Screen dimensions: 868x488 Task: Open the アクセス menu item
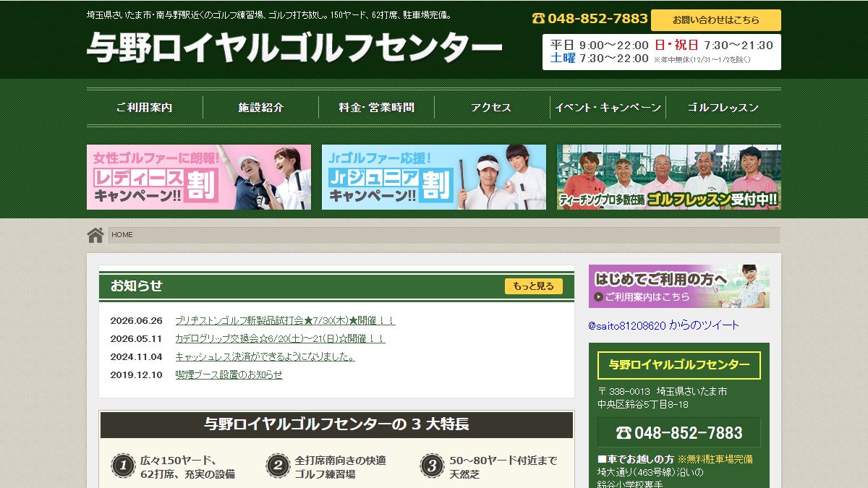coord(492,108)
